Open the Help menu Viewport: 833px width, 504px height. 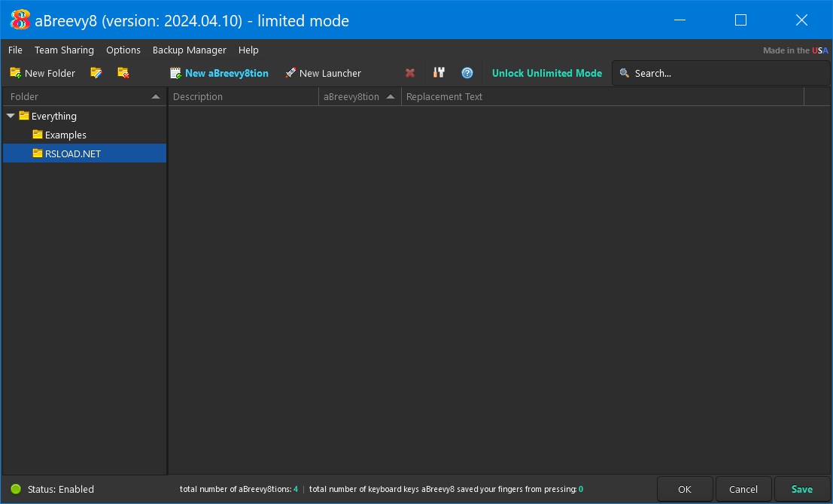coord(248,50)
